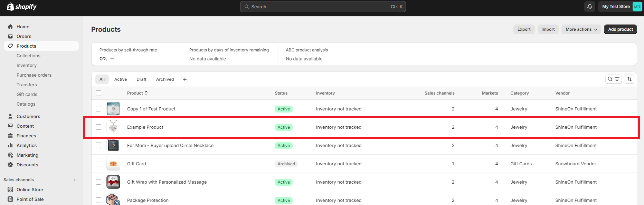Screen dimensions: 644x205
Task: Click the Import button
Action: [548, 29]
